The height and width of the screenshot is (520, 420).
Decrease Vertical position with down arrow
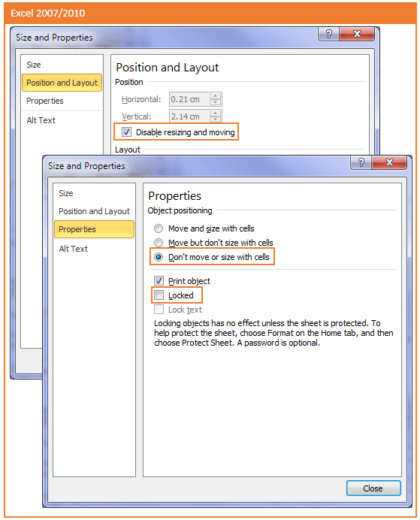(x=216, y=119)
